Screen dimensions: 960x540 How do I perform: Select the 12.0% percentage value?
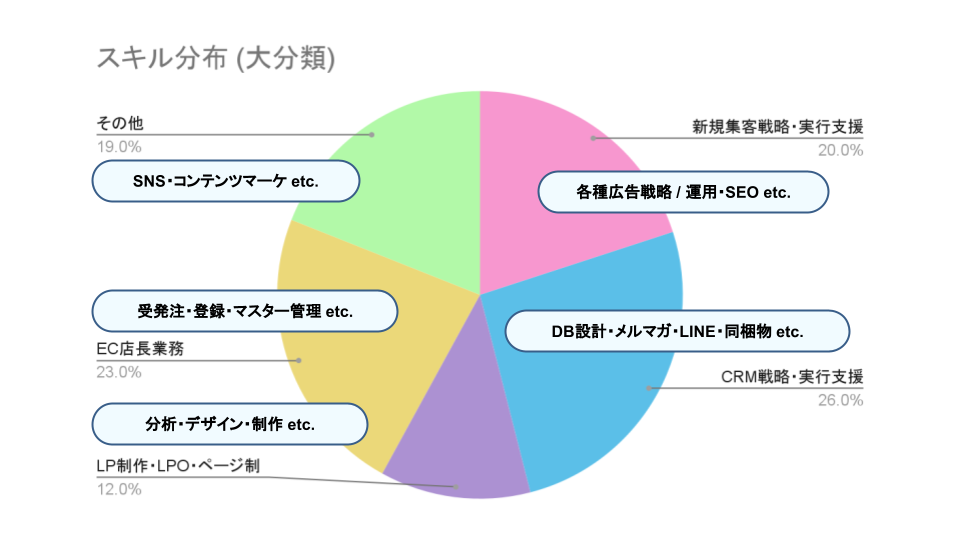(119, 490)
